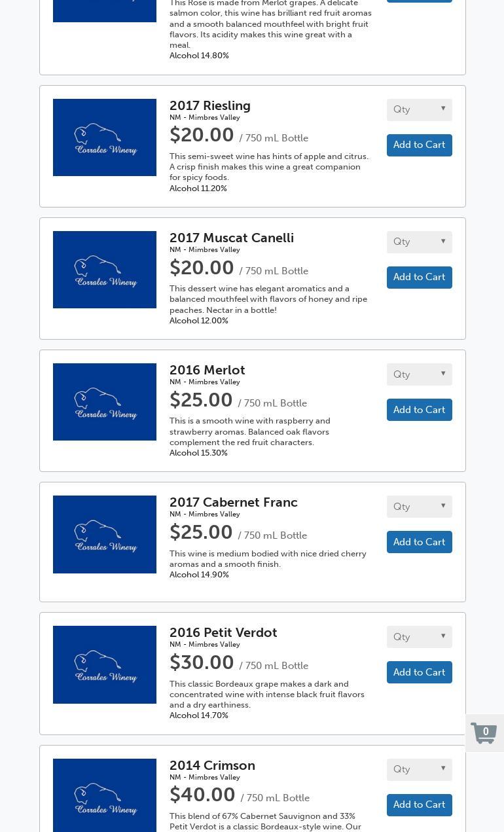Viewport: 504px width, 832px height.
Task: Click the 2017 Muscat Canelli logo thumbnail
Action: (105, 270)
